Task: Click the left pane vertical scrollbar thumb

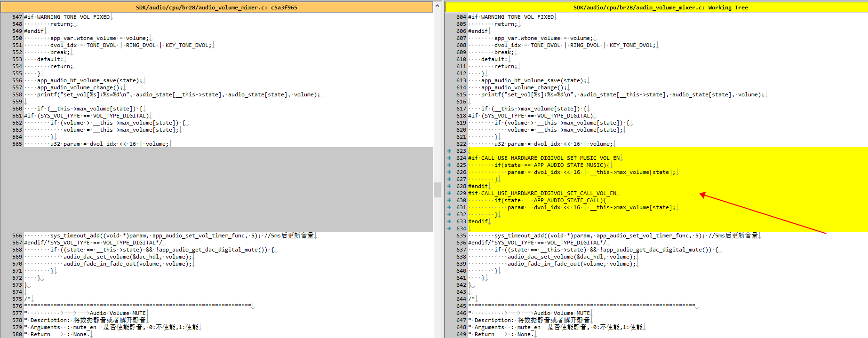Action: tap(437, 189)
